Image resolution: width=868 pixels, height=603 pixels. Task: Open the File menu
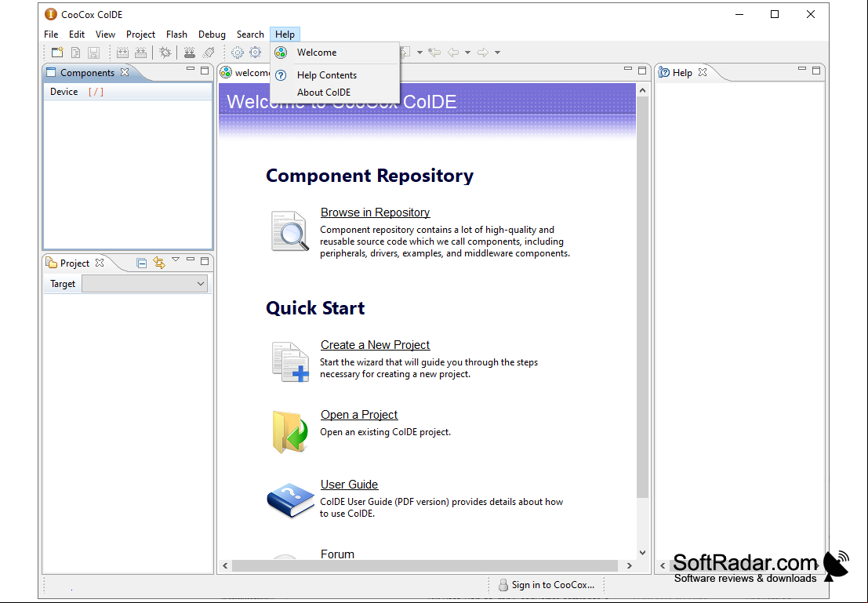tap(51, 35)
